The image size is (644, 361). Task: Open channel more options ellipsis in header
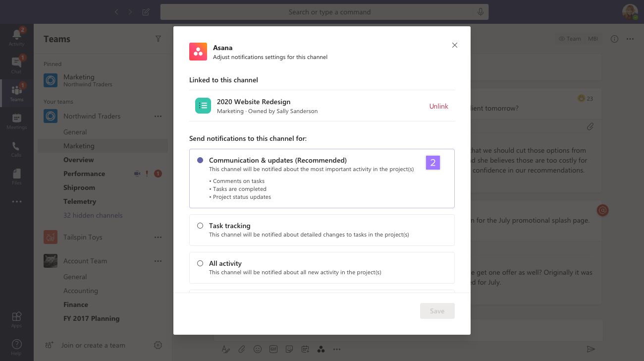[x=630, y=39]
